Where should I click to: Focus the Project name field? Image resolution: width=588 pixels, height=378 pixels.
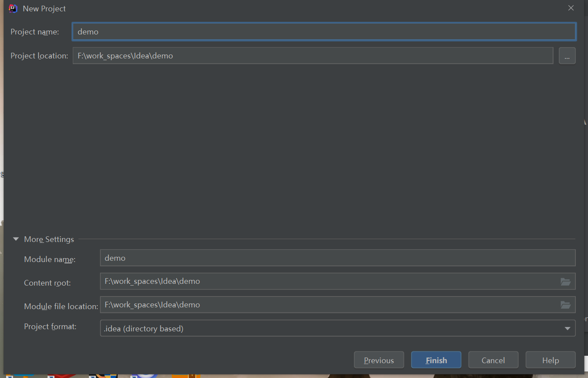(324, 32)
